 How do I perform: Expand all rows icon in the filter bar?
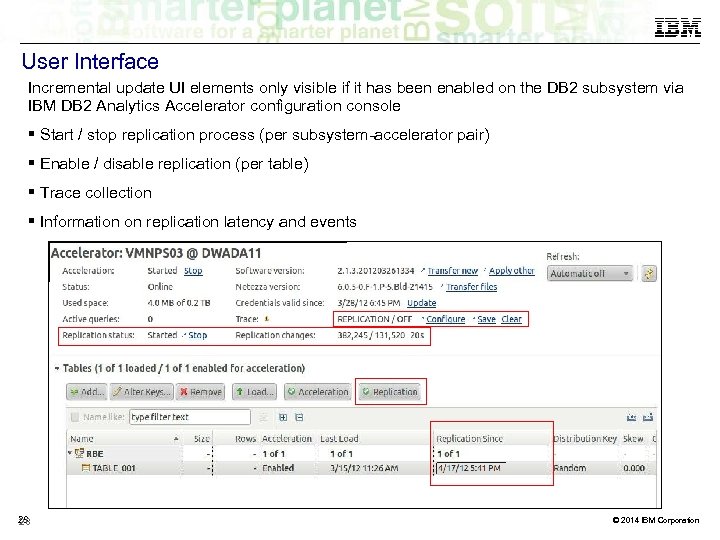pyautogui.click(x=283, y=417)
